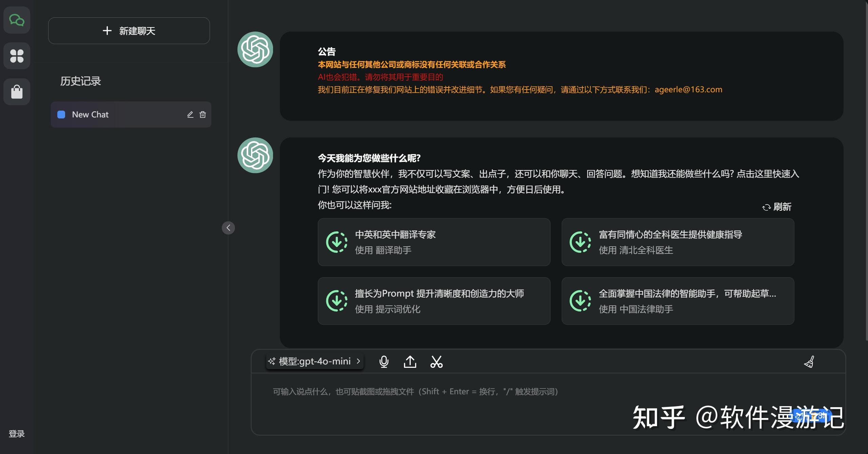Open the masks grid icon in the sidebar
The image size is (868, 454).
point(17,56)
